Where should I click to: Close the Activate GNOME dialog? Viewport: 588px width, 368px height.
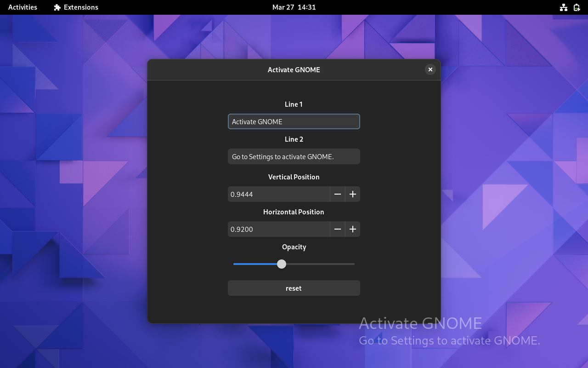pos(430,69)
